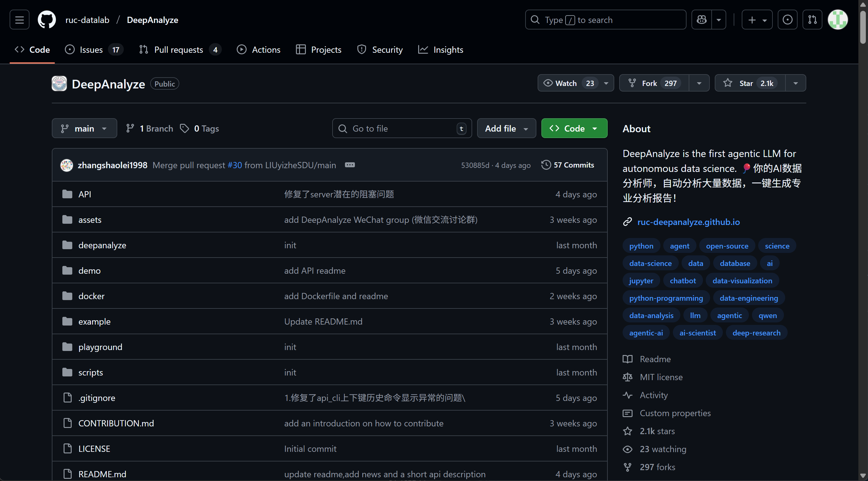
Task: Open the demo folder name
Action: [x=89, y=270]
